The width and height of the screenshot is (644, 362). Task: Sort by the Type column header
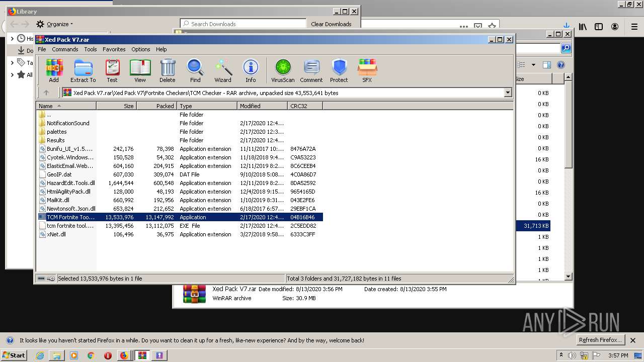(x=207, y=106)
